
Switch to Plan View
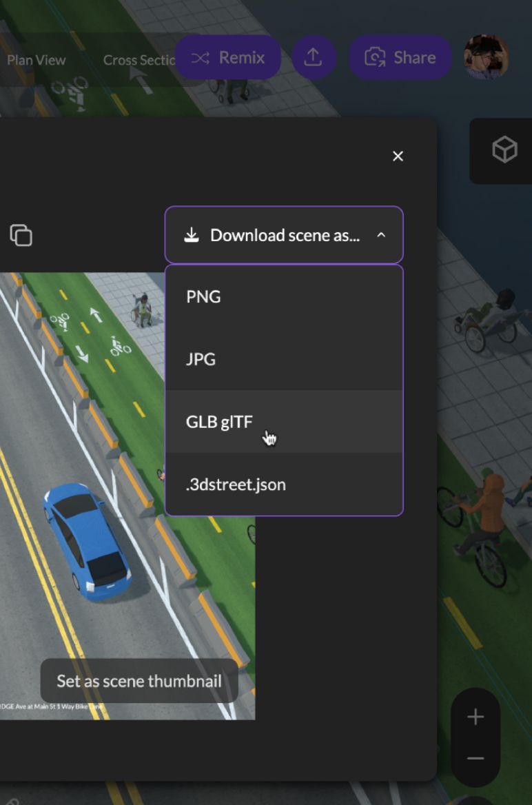click(x=36, y=60)
